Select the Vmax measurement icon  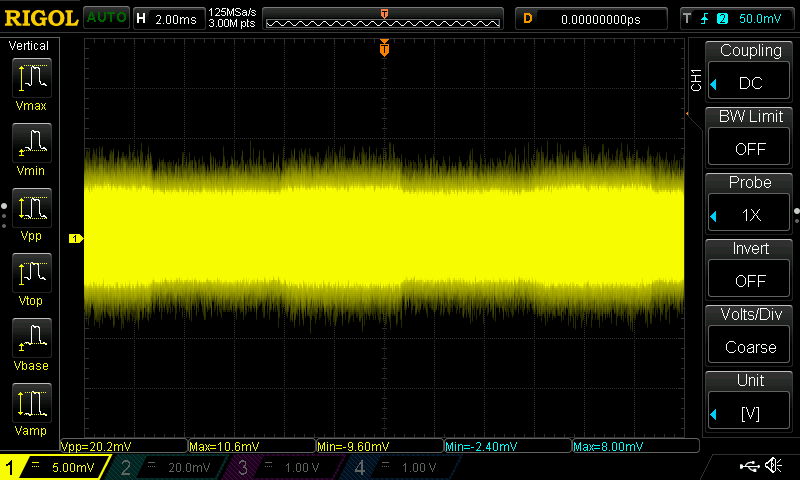[31, 78]
